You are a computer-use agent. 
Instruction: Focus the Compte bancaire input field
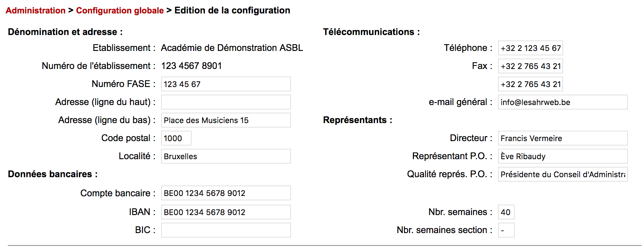[226, 193]
